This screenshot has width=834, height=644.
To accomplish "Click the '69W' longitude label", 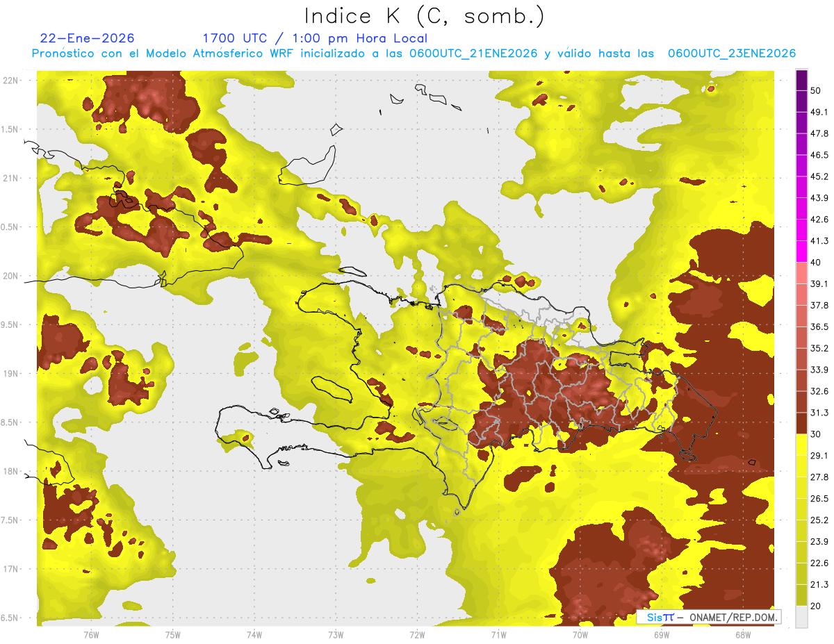I will [662, 634].
